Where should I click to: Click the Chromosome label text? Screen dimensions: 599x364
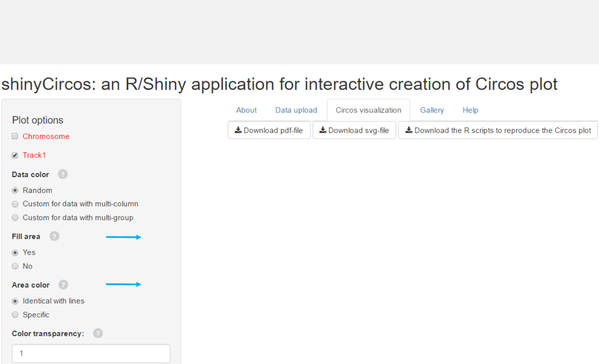coord(46,136)
